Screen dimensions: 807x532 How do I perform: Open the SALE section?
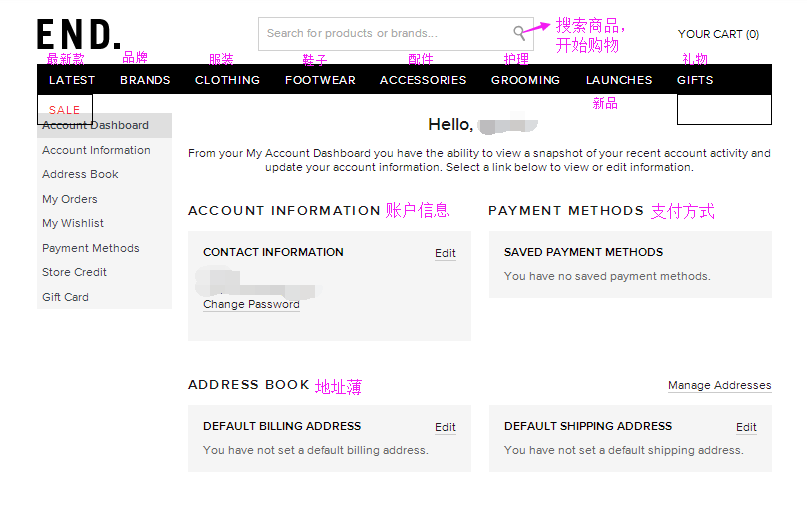pyautogui.click(x=64, y=110)
